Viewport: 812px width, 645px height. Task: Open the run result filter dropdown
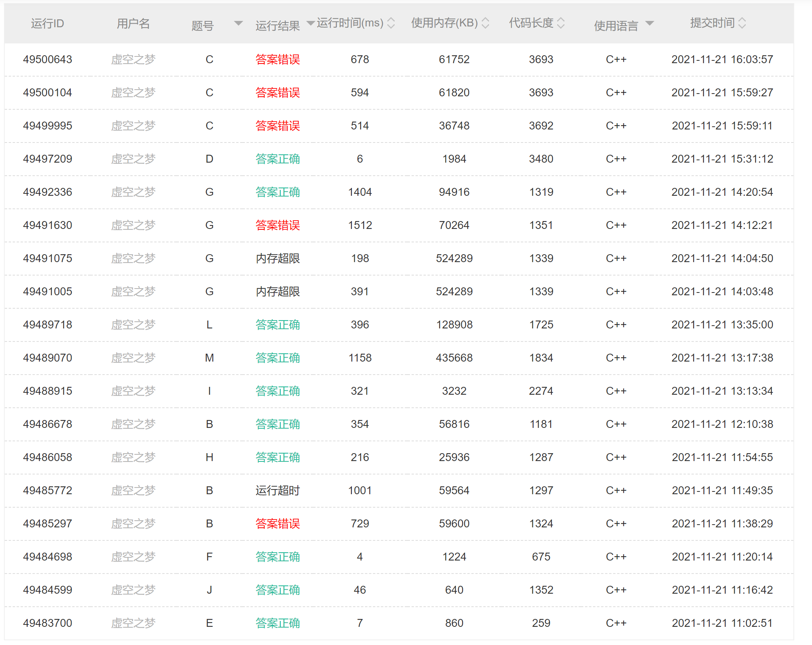310,23
